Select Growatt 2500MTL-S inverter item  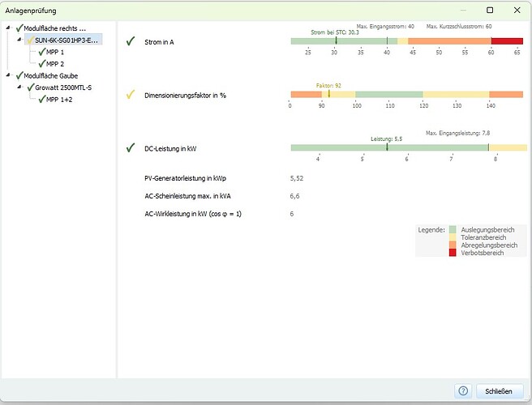pyautogui.click(x=63, y=87)
